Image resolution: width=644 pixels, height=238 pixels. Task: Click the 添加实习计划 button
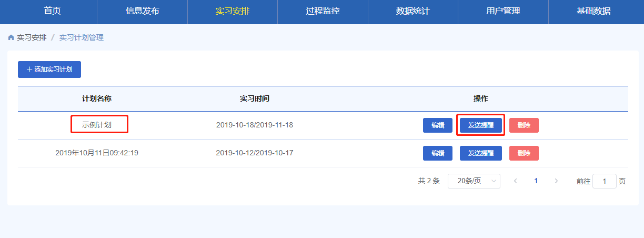tap(49, 70)
